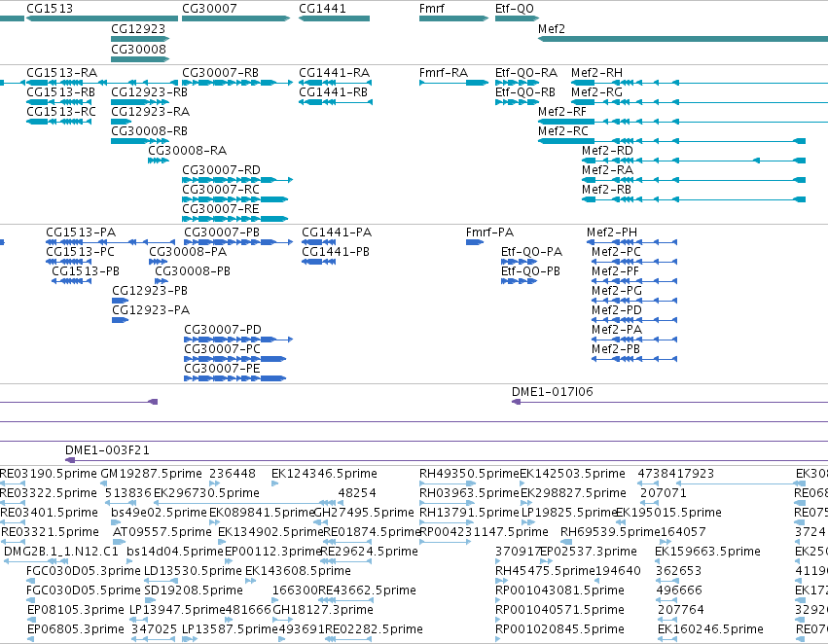Viewport: 828px width, 644px height.
Task: Select protein Mef2-PC
Action: [616, 252]
